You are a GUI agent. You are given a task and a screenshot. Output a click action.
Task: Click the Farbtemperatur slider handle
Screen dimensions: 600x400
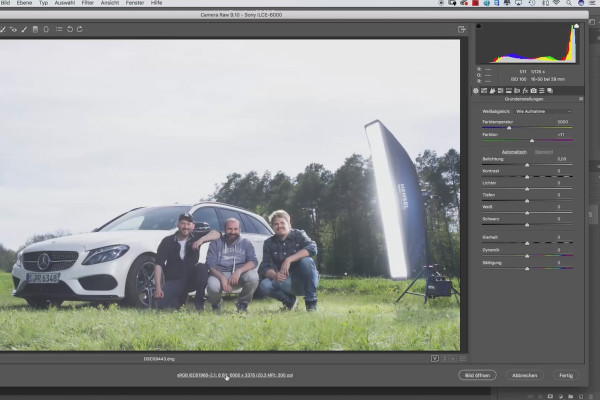509,128
